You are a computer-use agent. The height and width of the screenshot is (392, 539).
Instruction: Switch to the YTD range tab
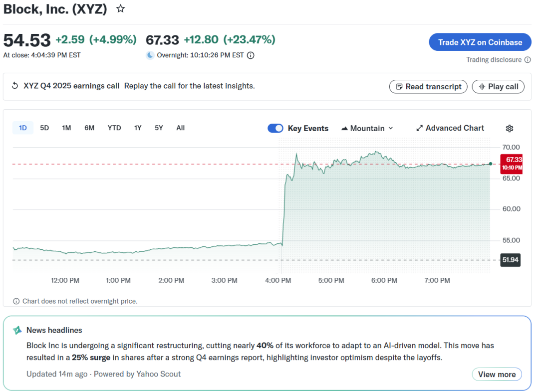[114, 128]
